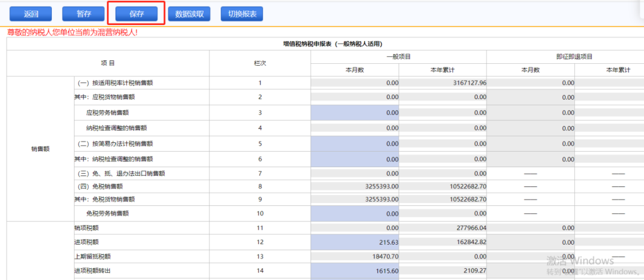Screen dimensions: 644x280
Task: Edit row 12 进项税额 field showing 215.63
Action: click(x=355, y=242)
